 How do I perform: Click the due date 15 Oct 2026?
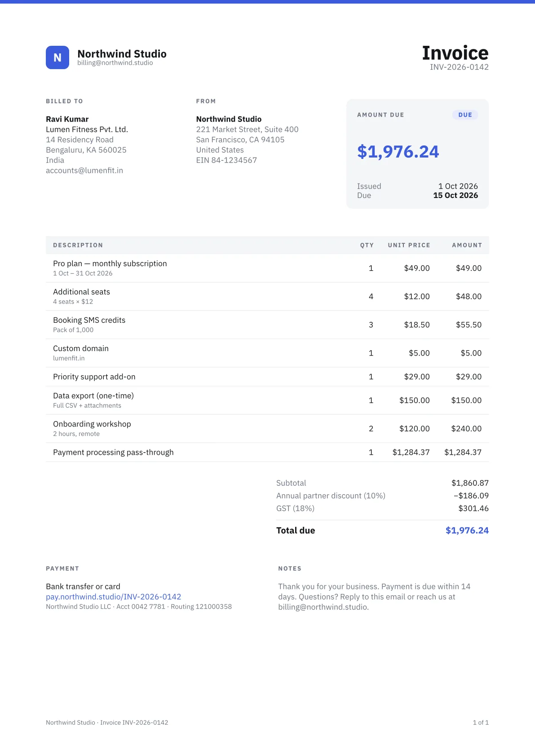pos(455,195)
